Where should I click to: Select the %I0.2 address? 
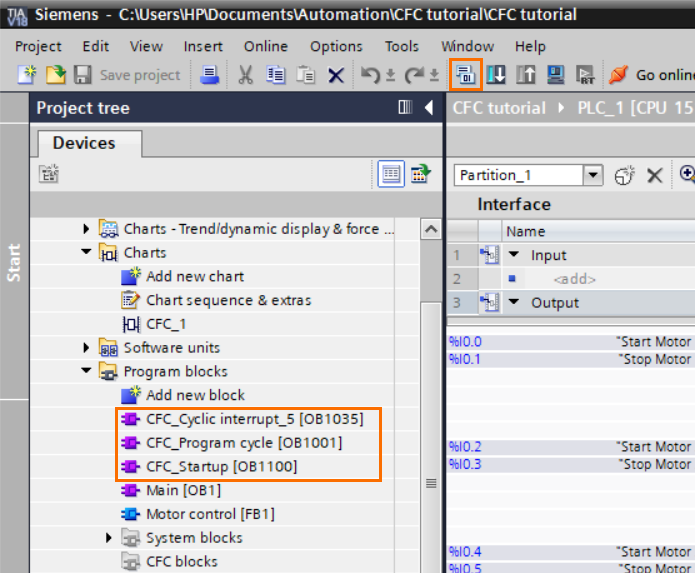click(465, 447)
